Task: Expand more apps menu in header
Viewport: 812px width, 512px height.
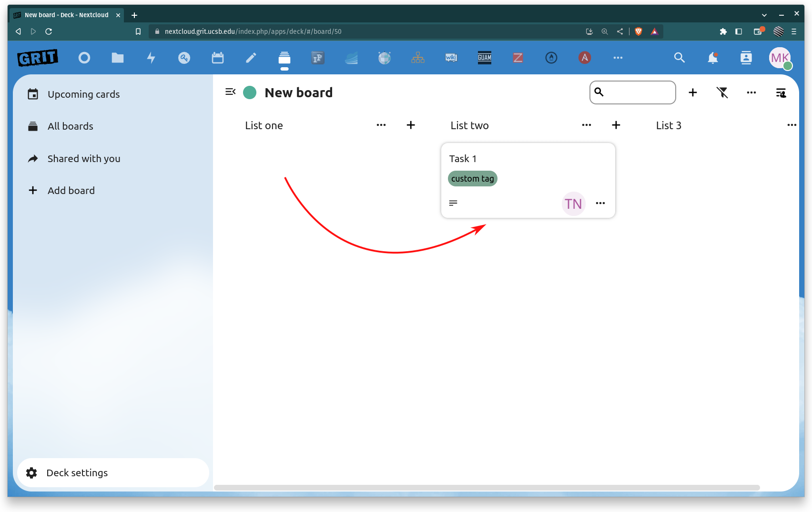Action: pyautogui.click(x=618, y=58)
